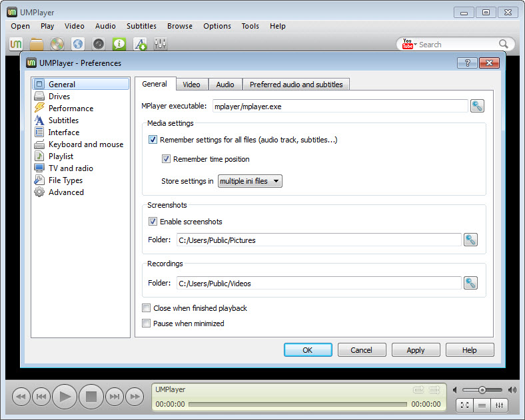Screen dimensions: 525x420
Task: Open the Subtitles menu
Action: coord(141,26)
